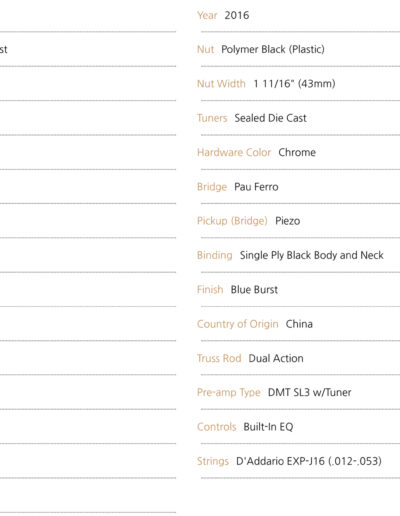Click the Nut Width label
Image resolution: width=400 pixels, height=516 pixels.
221,84
